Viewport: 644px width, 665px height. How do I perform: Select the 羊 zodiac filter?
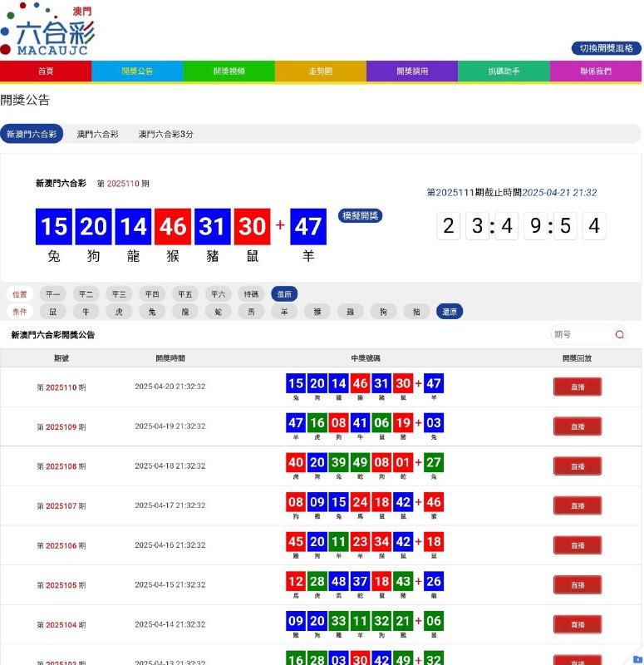[x=284, y=312]
